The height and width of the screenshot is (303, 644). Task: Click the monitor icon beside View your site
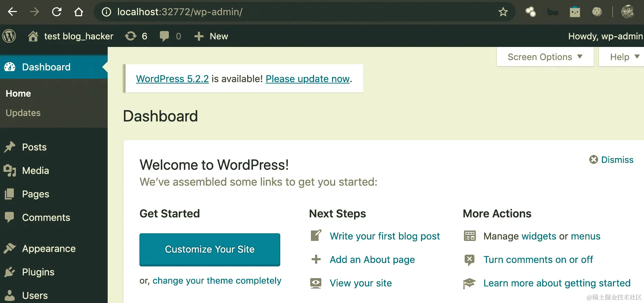pos(316,283)
